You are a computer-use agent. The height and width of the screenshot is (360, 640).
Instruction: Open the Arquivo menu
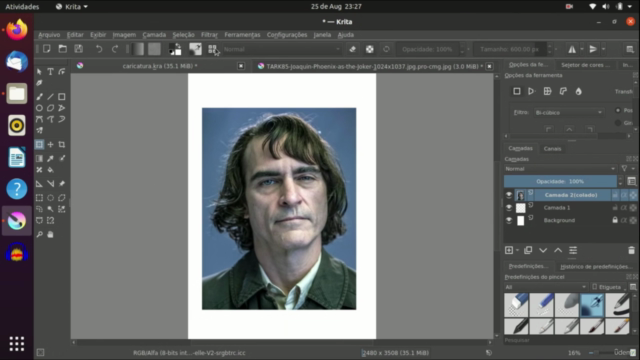49,35
